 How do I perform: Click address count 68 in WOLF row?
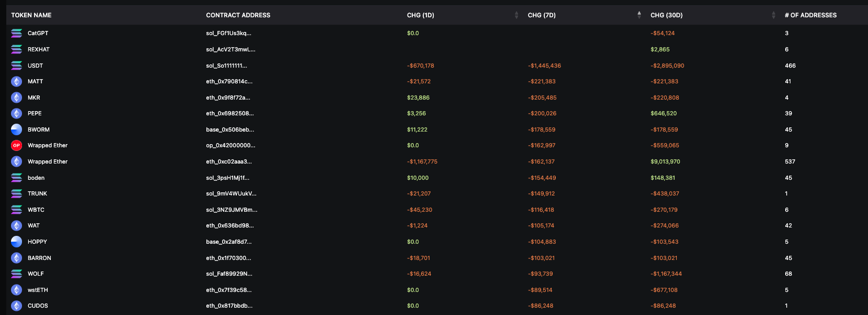[788, 274]
